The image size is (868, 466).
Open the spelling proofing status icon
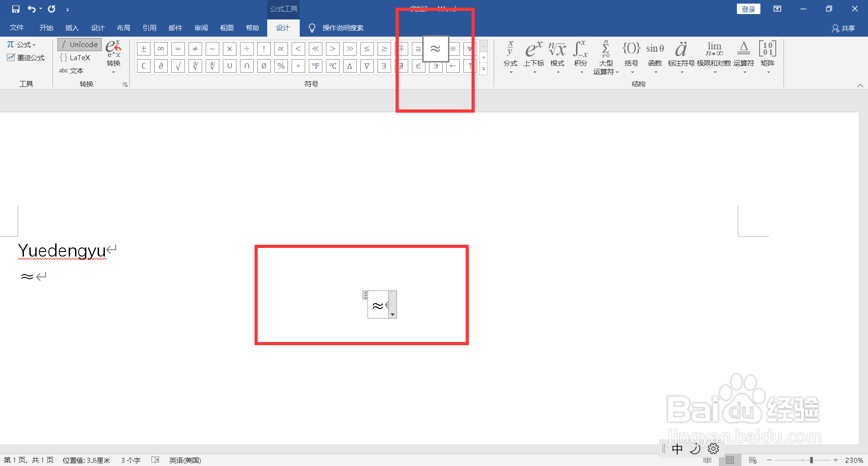[x=155, y=460]
